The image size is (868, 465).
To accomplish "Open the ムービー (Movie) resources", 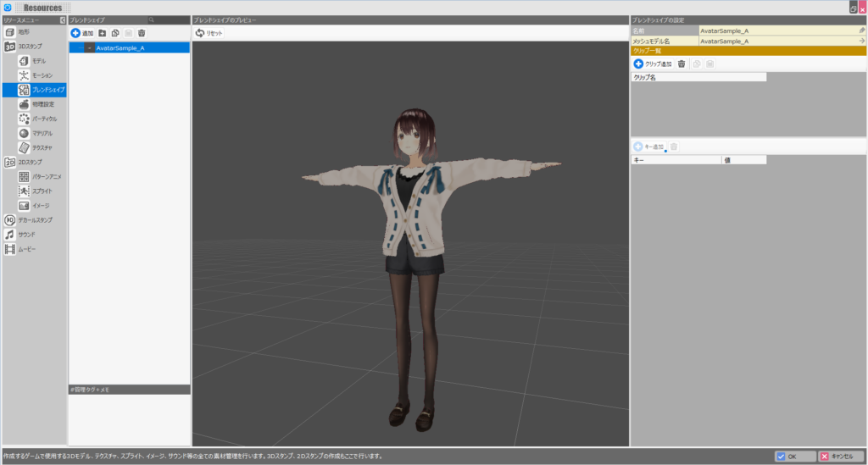I will (27, 249).
